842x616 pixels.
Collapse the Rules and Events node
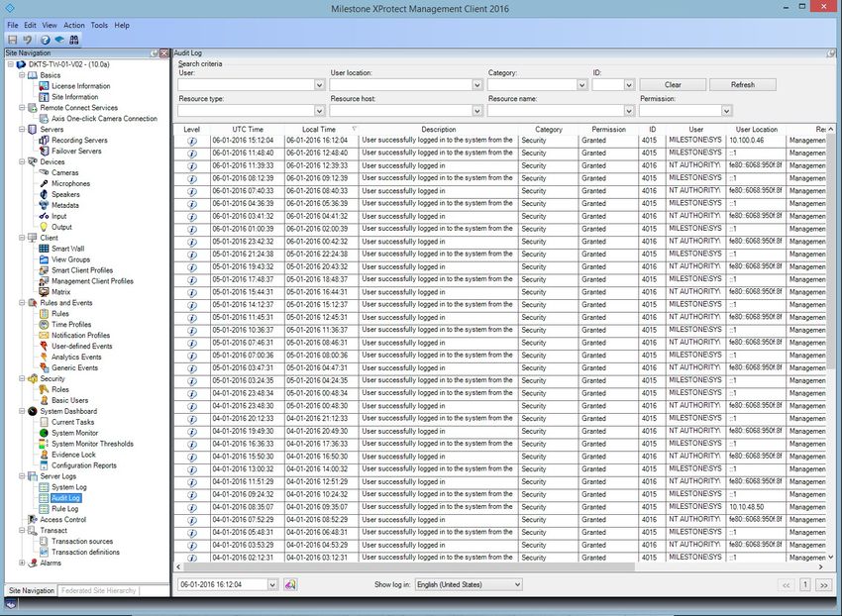tap(22, 303)
